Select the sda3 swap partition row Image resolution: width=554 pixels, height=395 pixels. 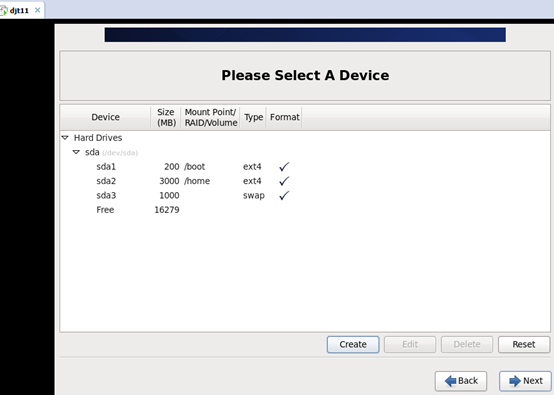(x=305, y=195)
